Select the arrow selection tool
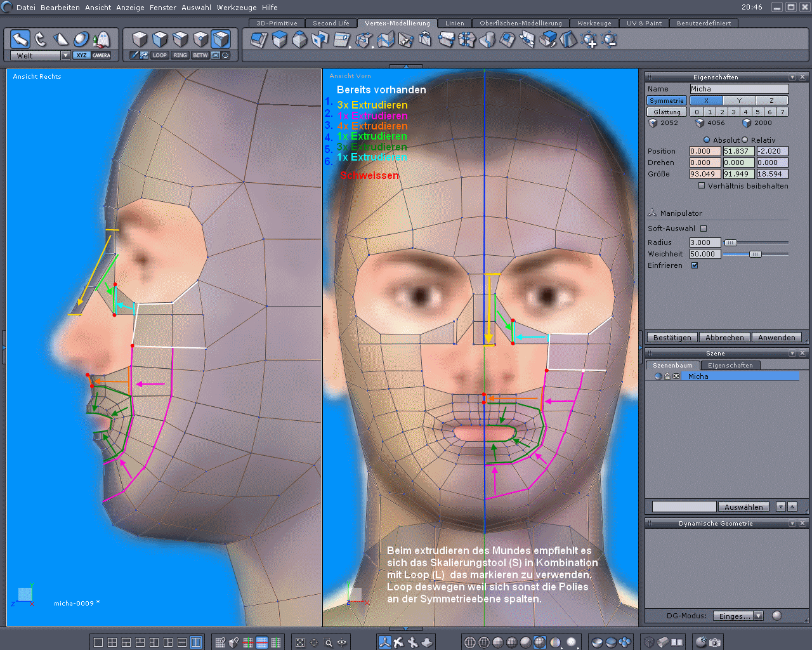This screenshot has height=650, width=812. [x=20, y=39]
